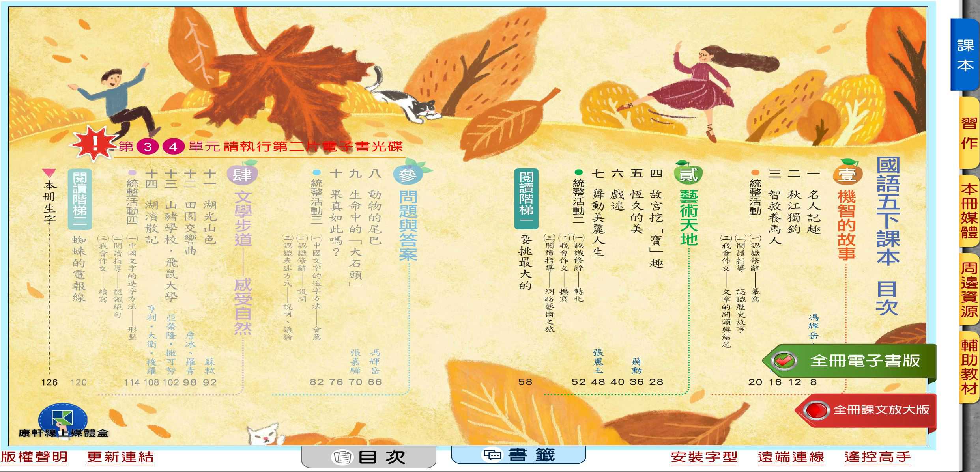Image resolution: width=980 pixels, height=472 pixels.
Task: Click unit number 4 circle
Action: coord(173,147)
